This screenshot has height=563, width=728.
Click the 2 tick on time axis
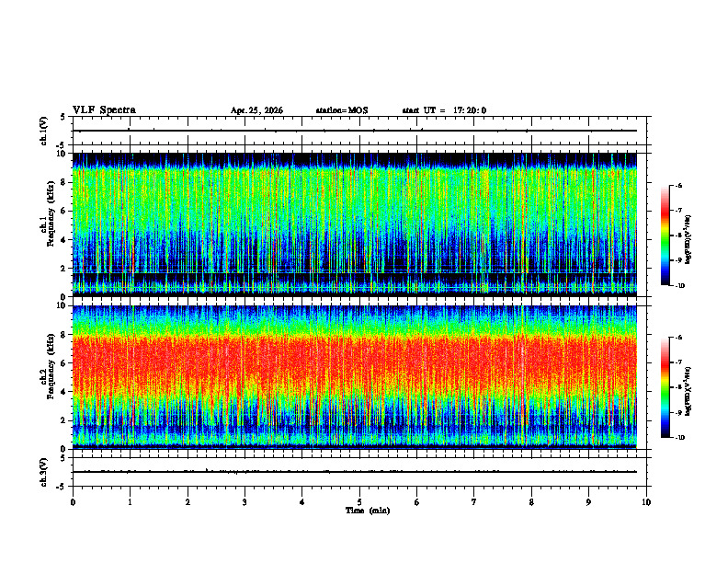coord(188,502)
